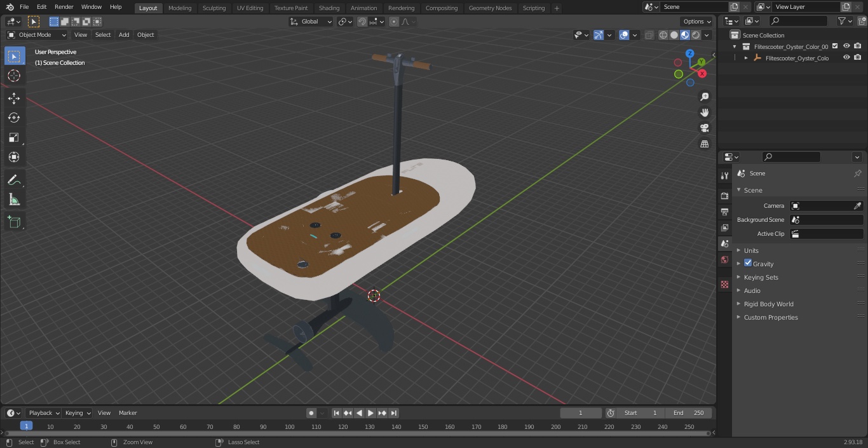The height and width of the screenshot is (448, 868).
Task: Switch to Shading workspace tab
Action: (329, 8)
